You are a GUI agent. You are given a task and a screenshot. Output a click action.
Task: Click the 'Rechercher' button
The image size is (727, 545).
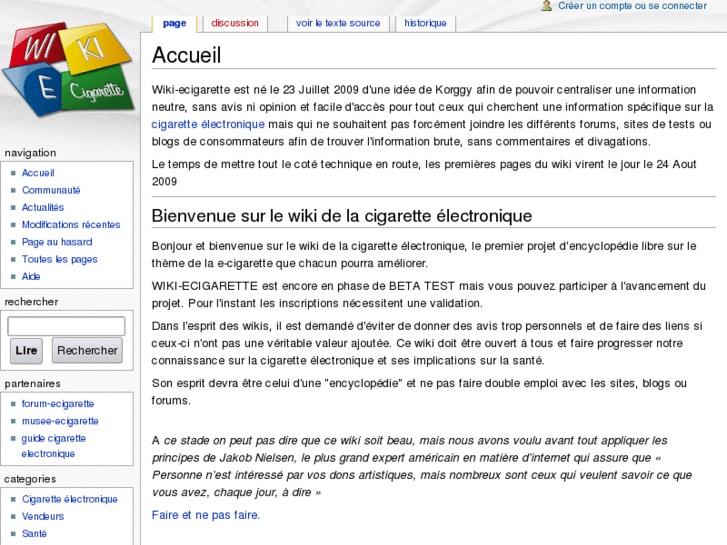coord(87,351)
